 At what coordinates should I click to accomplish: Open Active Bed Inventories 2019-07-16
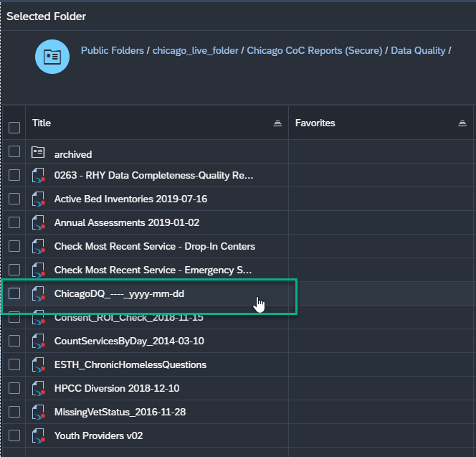point(130,199)
